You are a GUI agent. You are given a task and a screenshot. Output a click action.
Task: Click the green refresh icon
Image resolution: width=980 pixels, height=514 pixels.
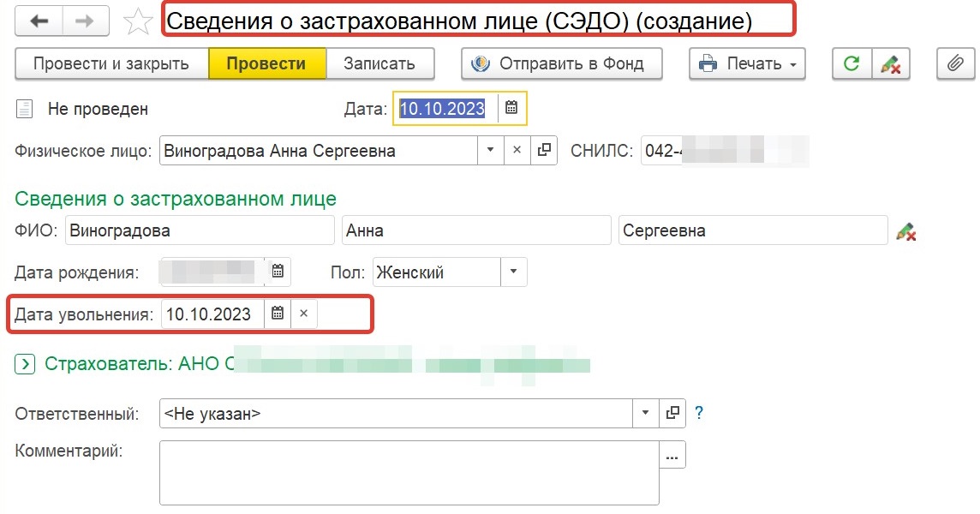(852, 63)
